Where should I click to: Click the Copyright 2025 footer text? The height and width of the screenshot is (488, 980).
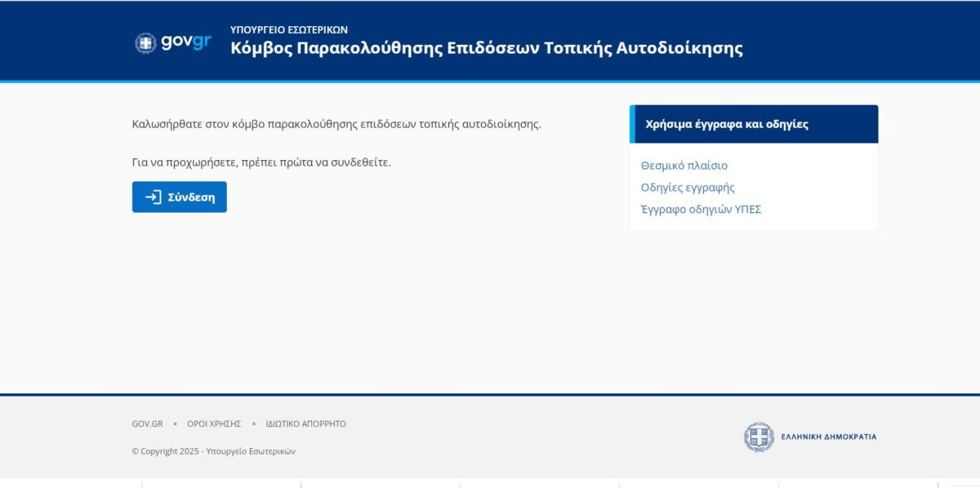pos(214,451)
